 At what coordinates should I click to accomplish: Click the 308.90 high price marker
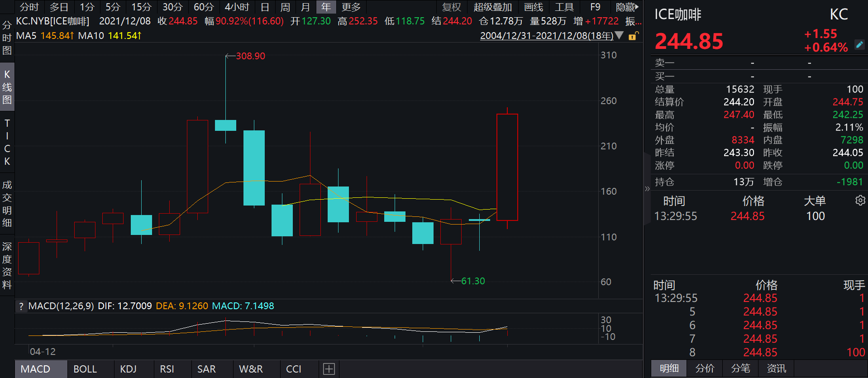tap(250, 56)
